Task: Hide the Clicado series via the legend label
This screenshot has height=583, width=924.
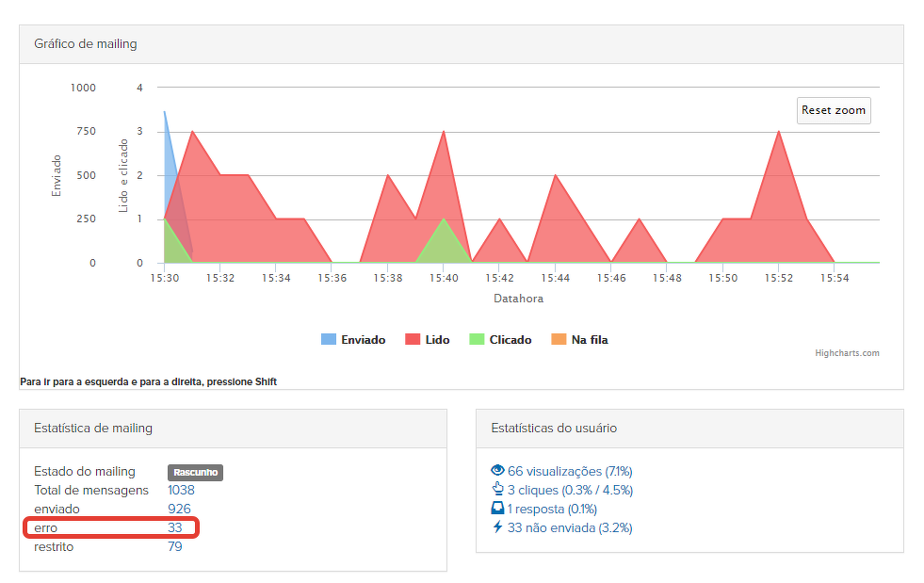Action: click(510, 340)
